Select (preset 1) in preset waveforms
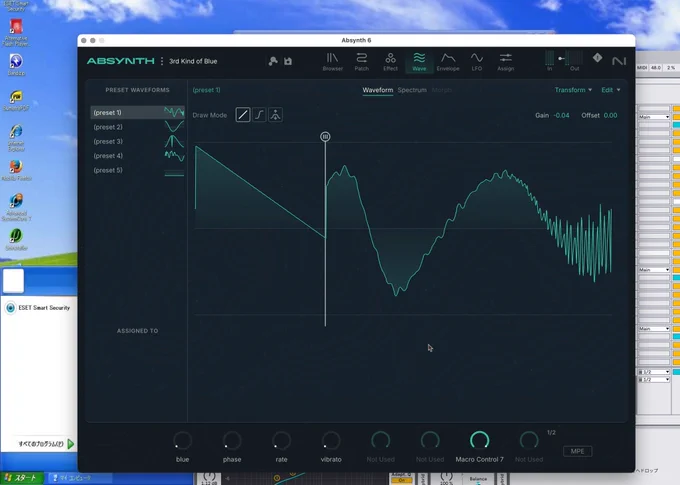This screenshot has width=680, height=485. [137, 112]
